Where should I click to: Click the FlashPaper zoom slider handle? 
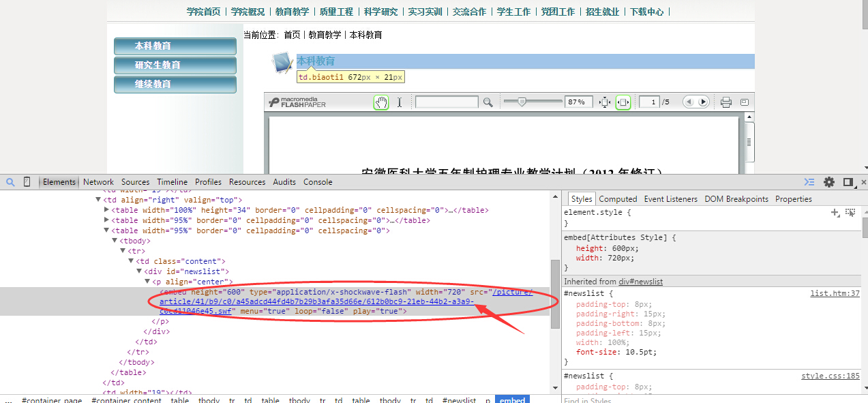coord(522,102)
